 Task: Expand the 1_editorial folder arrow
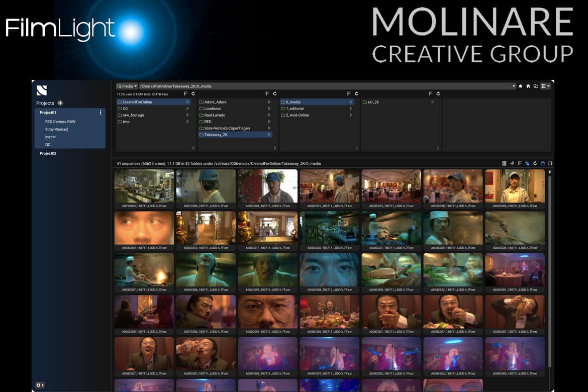coord(351,109)
